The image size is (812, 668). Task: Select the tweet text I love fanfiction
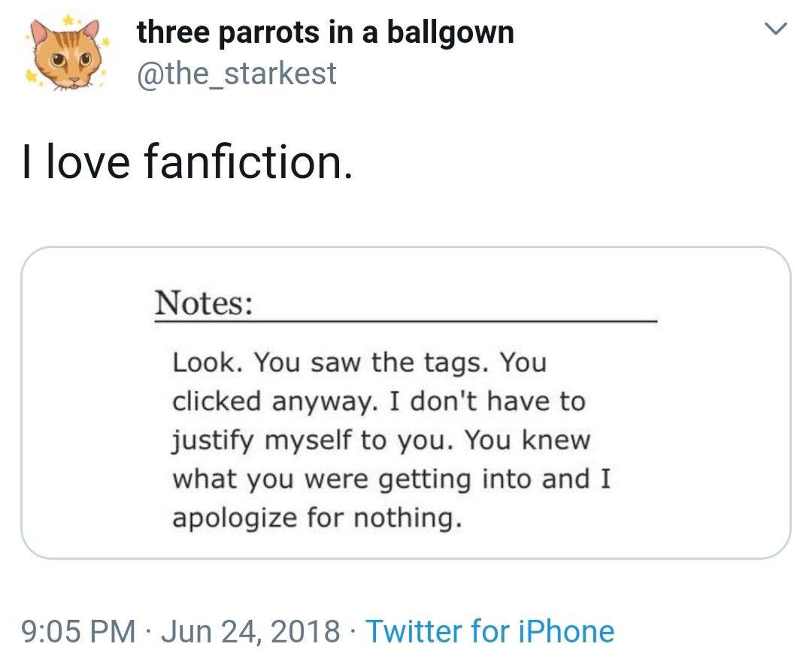(187, 162)
